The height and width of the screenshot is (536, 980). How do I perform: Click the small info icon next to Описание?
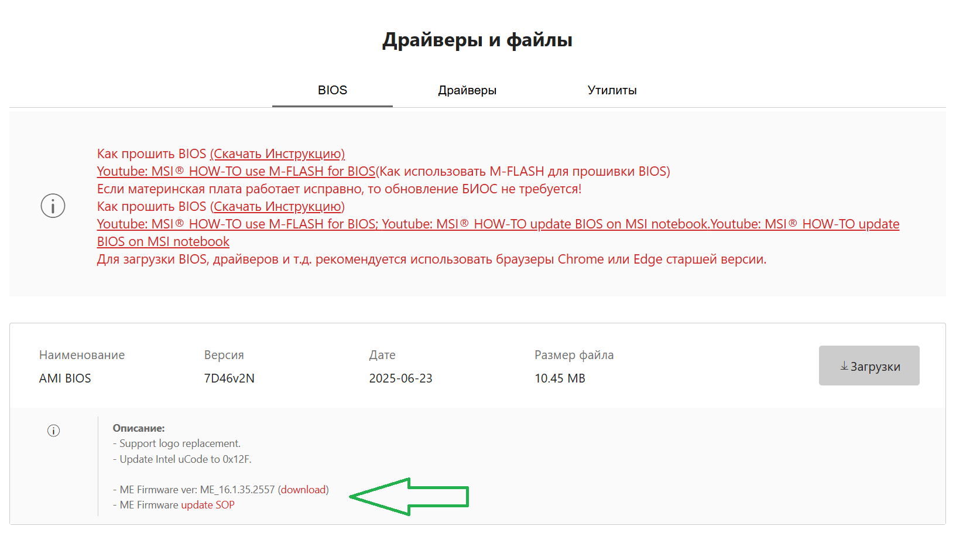click(x=53, y=431)
